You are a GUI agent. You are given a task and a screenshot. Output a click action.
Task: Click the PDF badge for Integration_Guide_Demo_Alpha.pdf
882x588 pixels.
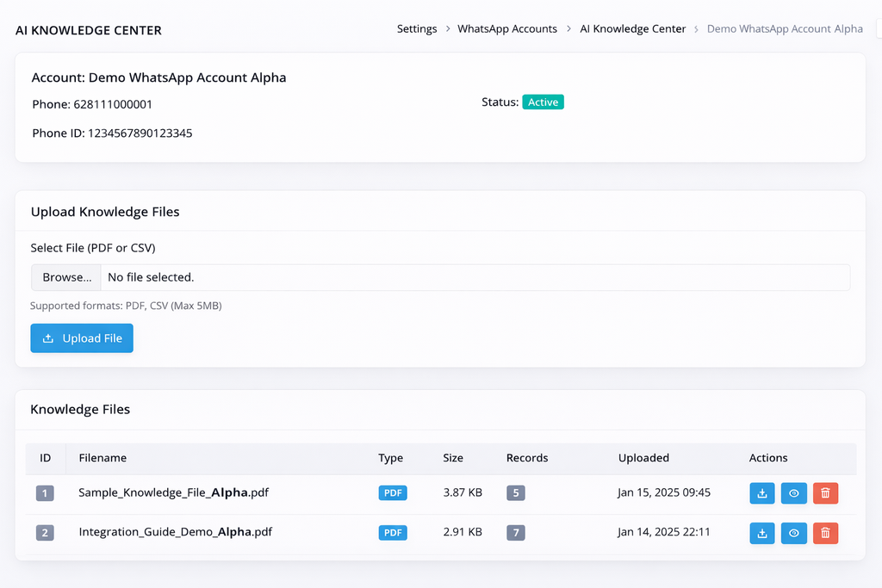click(393, 533)
